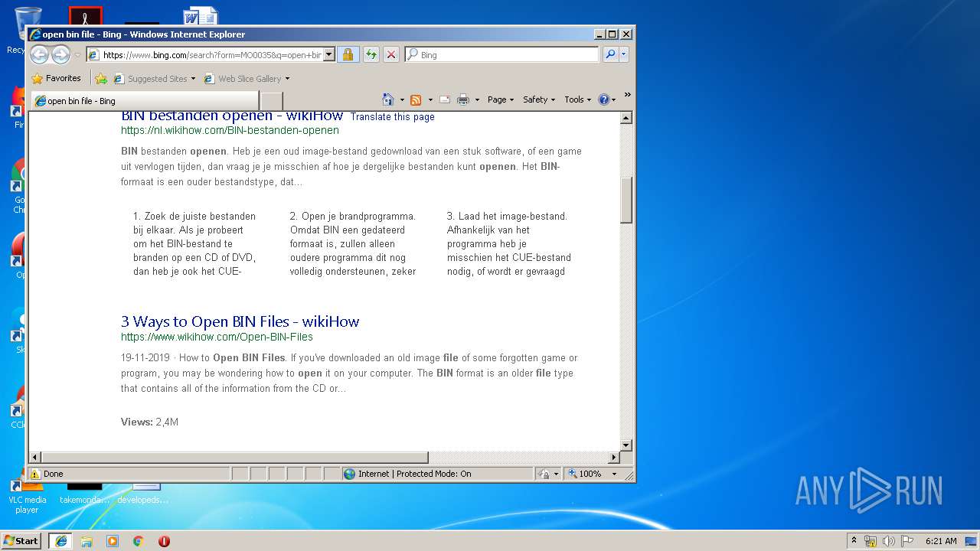Viewport: 980px width, 551px height.
Task: Click the RSS feeds icon
Action: coord(416,99)
